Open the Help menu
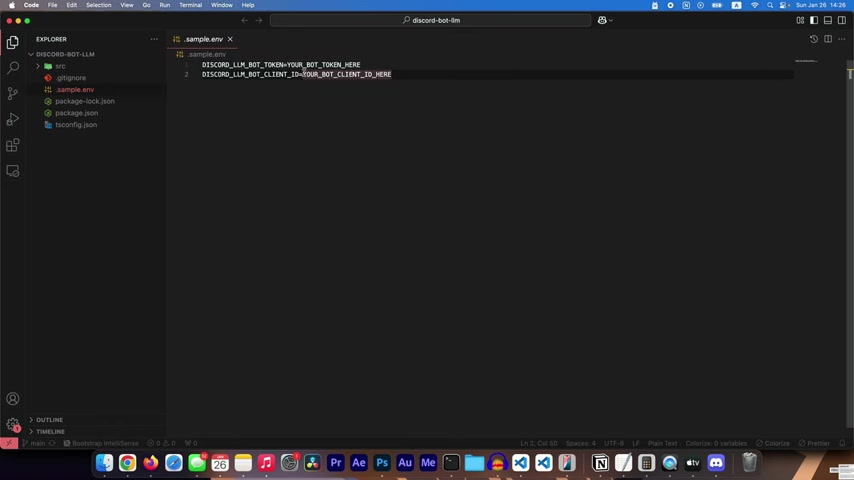 point(248,5)
